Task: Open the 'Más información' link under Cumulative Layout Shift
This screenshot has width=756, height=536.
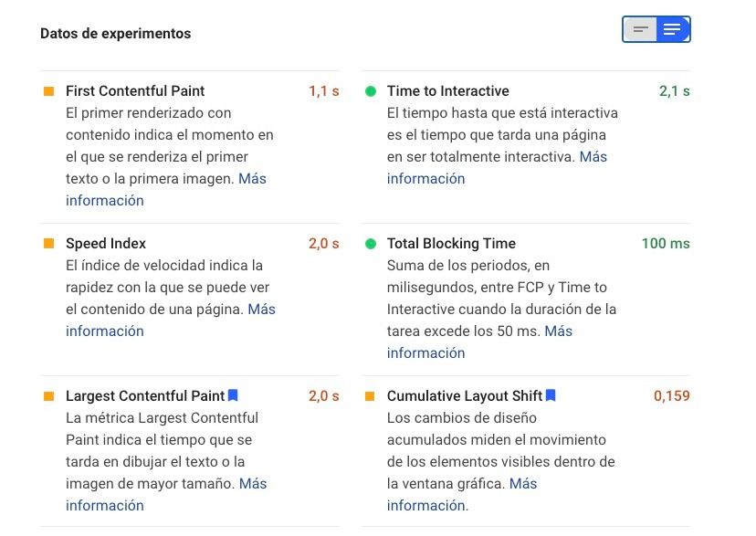Action: click(425, 505)
